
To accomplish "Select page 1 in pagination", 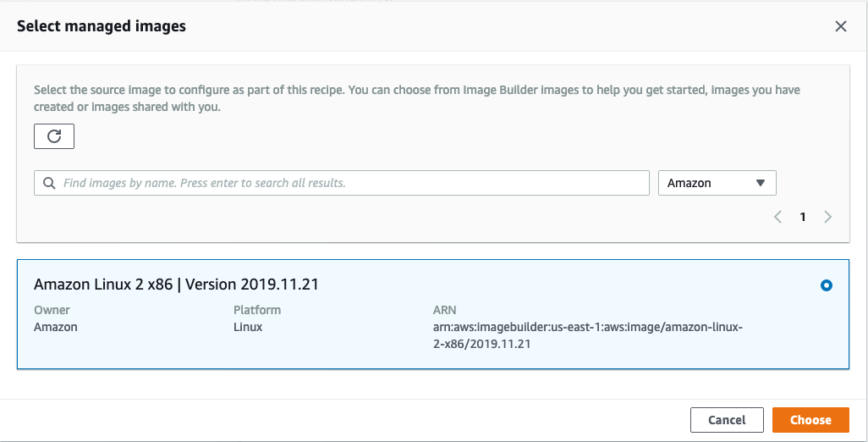I will click(803, 217).
